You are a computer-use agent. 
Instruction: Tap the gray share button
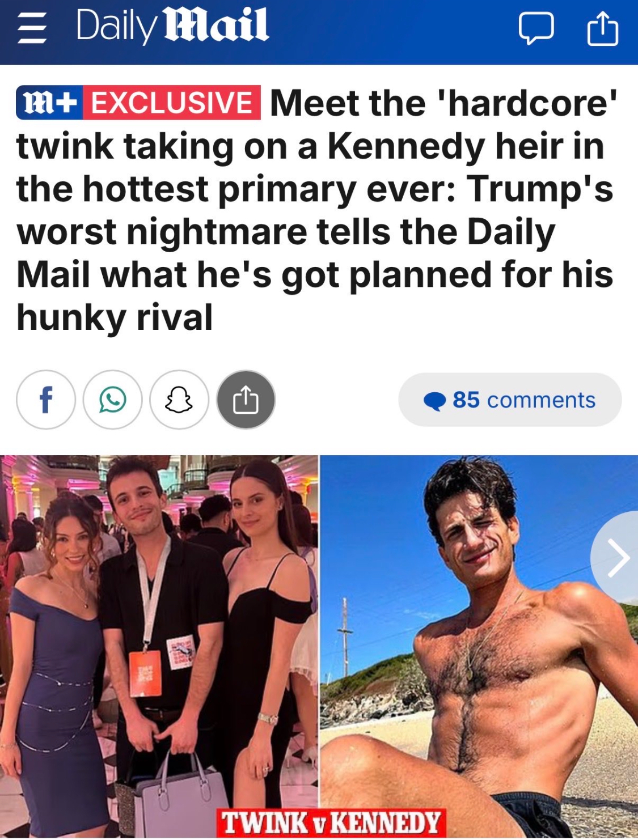point(246,400)
